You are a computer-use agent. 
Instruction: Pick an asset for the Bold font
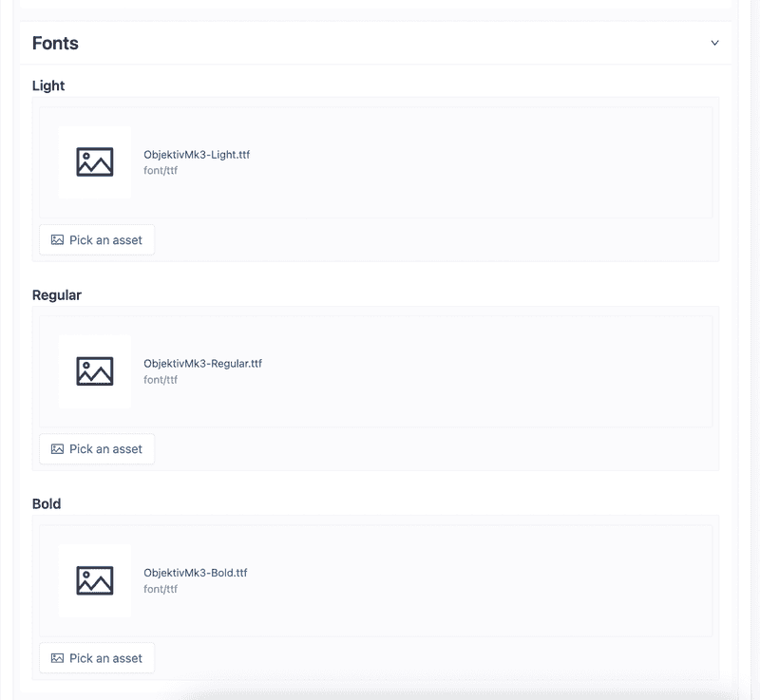coord(97,658)
